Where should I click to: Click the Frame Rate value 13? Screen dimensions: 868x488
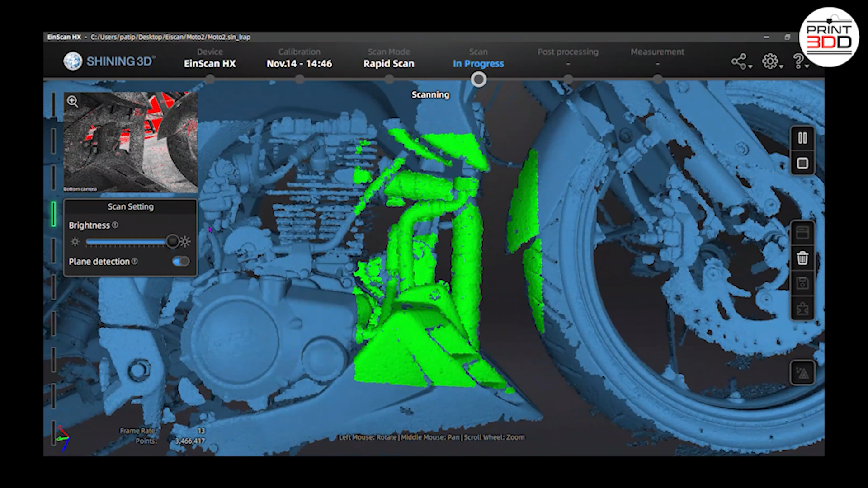pyautogui.click(x=201, y=431)
